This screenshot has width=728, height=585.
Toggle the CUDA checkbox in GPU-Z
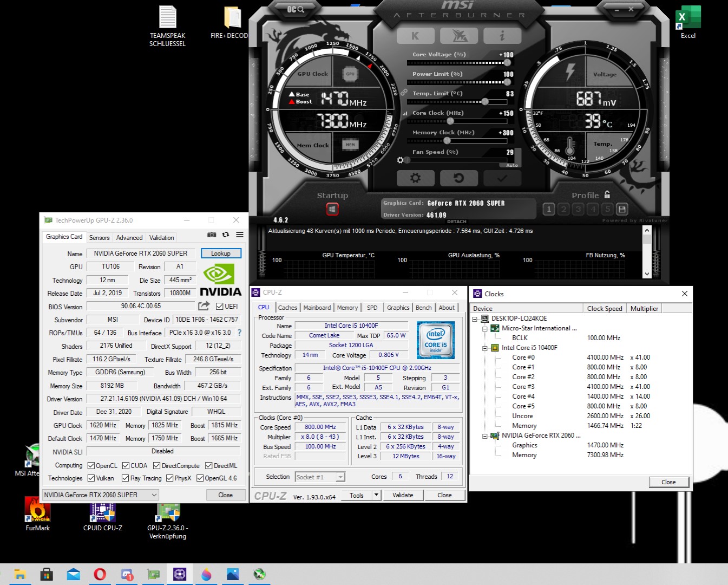[x=126, y=466]
